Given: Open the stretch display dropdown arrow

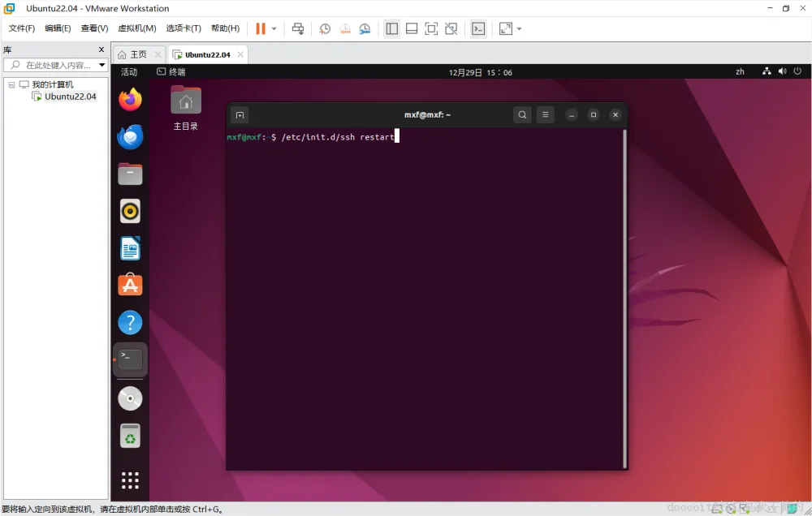Looking at the screenshot, I should pyautogui.click(x=520, y=29).
